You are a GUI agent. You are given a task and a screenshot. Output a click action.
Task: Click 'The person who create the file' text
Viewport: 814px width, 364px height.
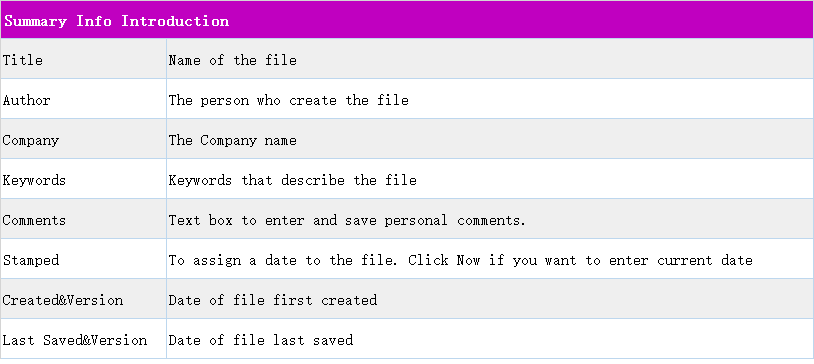(x=289, y=100)
